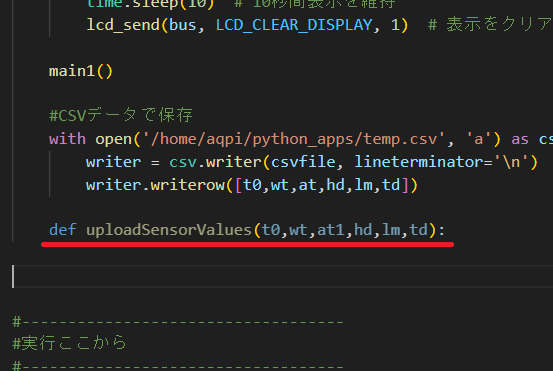553x371 pixels.
Task: Click the 'a' file mode string
Action: 479,139
